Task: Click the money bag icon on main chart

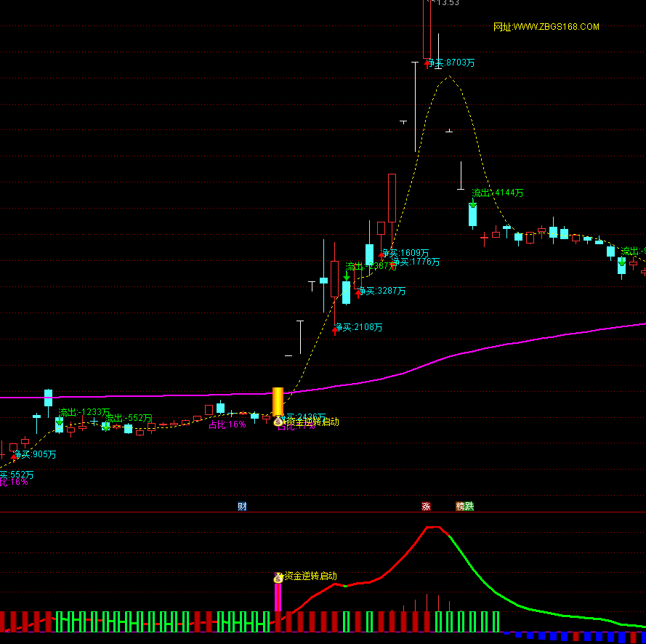Action: pyautogui.click(x=278, y=422)
